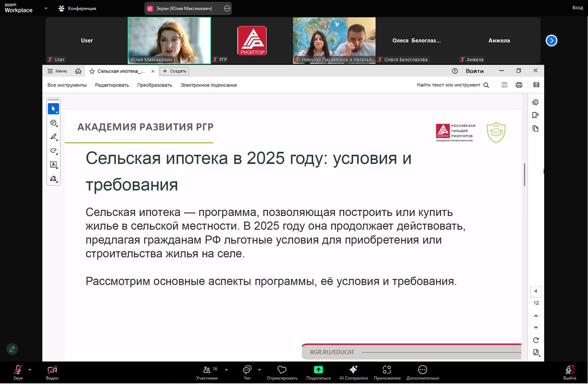Toggle microphone Звук mute in Zoom

pos(18,372)
